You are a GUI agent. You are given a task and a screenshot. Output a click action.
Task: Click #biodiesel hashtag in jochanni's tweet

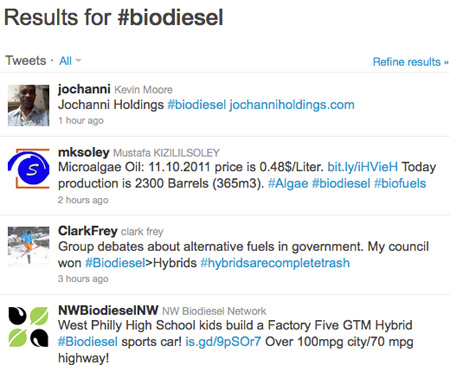pyautogui.click(x=197, y=105)
